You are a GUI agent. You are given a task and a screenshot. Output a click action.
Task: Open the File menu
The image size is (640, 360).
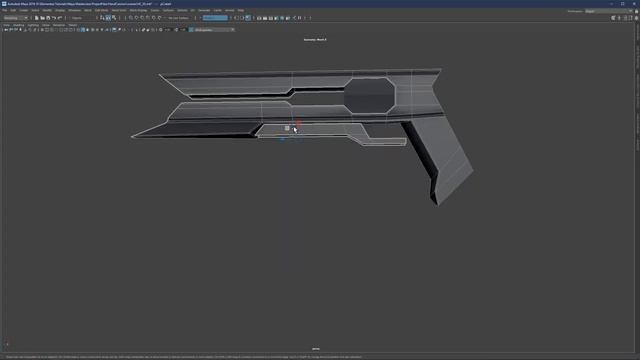4,10
